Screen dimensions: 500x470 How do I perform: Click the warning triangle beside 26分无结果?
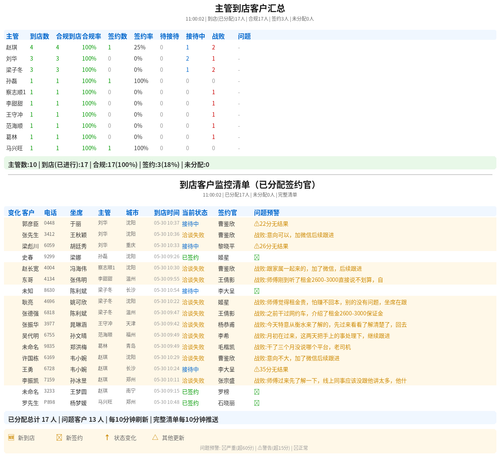[x=257, y=246]
